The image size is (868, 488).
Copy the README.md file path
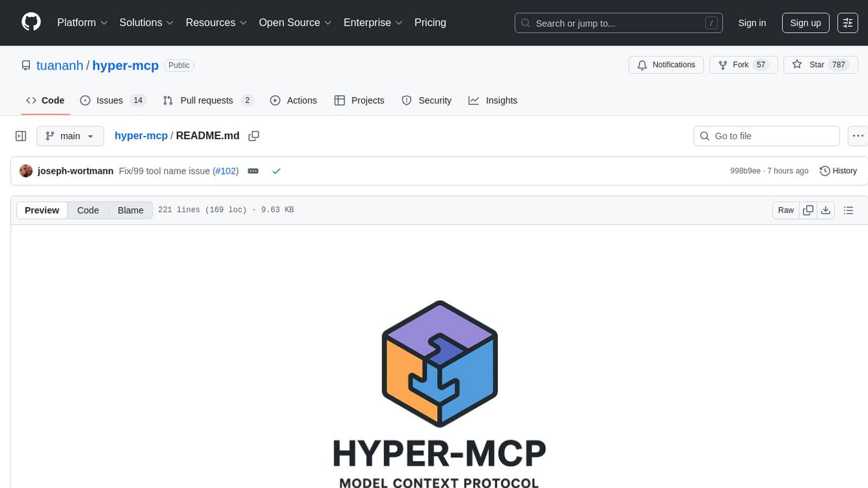[x=254, y=136]
